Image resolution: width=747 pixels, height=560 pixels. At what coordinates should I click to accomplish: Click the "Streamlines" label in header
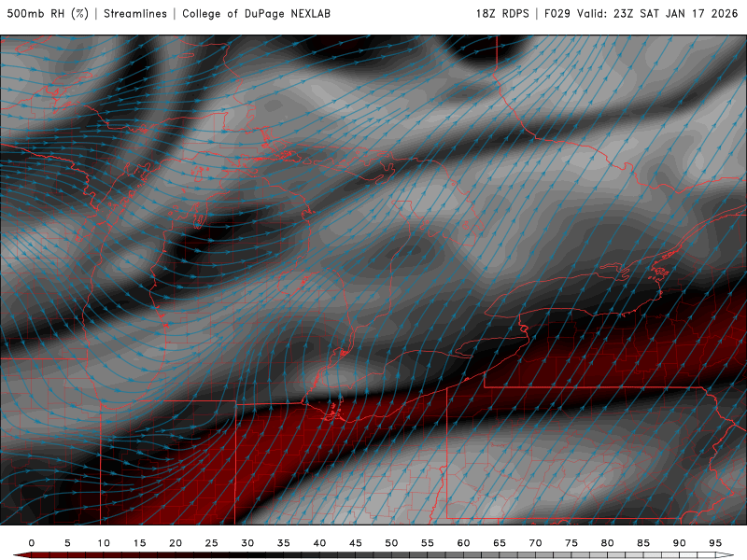tap(135, 13)
